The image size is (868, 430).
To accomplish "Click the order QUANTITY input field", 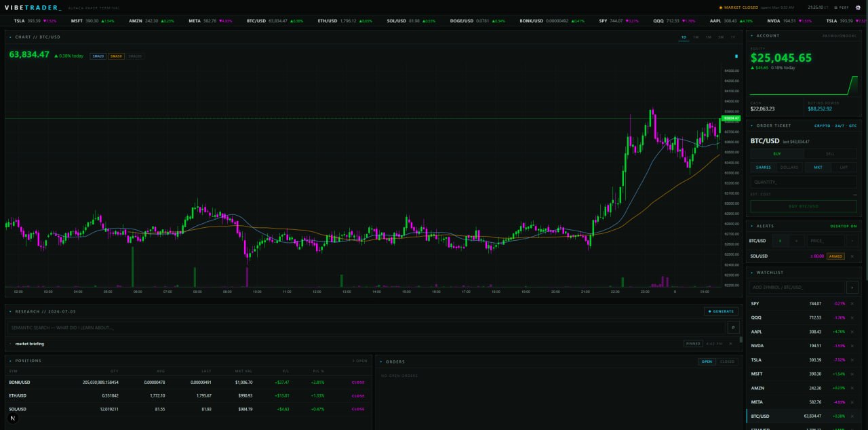I will 804,182.
